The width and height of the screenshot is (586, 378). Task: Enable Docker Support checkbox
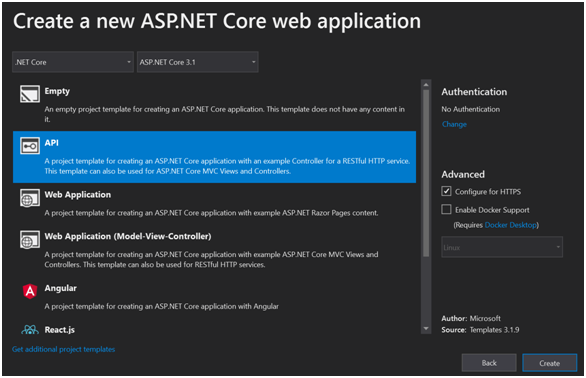pyautogui.click(x=446, y=209)
